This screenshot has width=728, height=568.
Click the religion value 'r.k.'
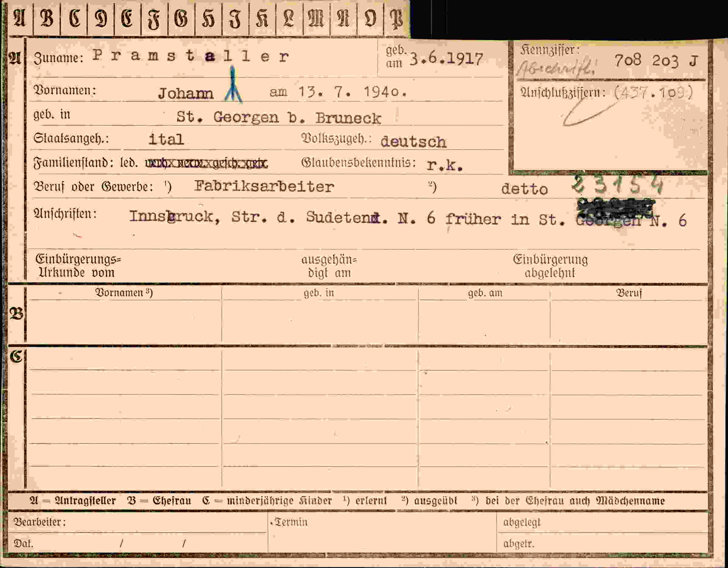pos(445,165)
